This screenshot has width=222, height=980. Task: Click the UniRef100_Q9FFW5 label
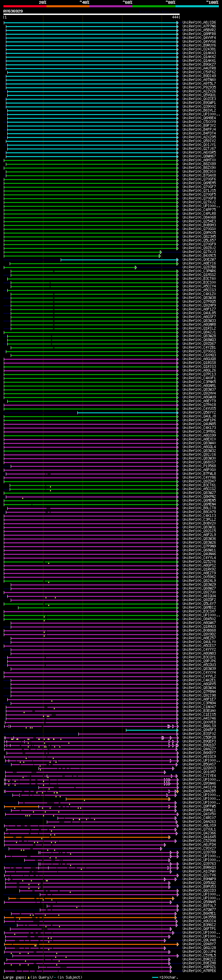199,806
